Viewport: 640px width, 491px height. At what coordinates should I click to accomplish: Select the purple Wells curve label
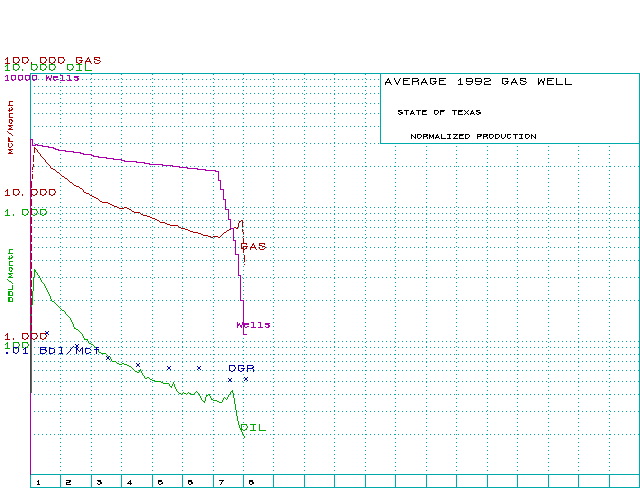[x=253, y=325]
